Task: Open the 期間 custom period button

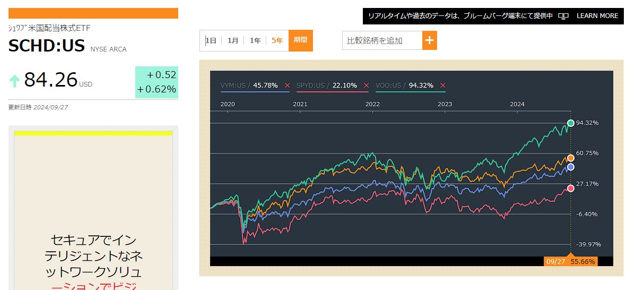Action: coord(301,40)
